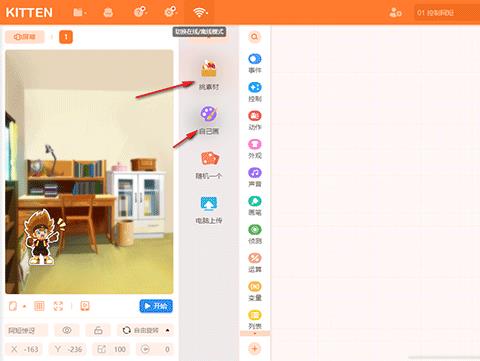This screenshot has width=480, height=361.
Task: Click the blue 开始 start button
Action: [156, 306]
